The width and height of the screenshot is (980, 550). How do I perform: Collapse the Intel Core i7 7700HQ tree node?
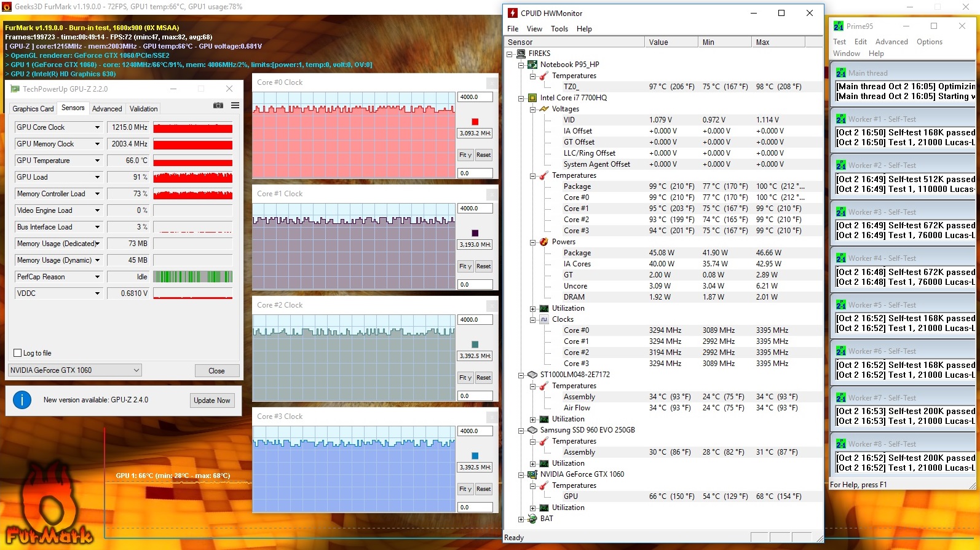[x=521, y=98]
